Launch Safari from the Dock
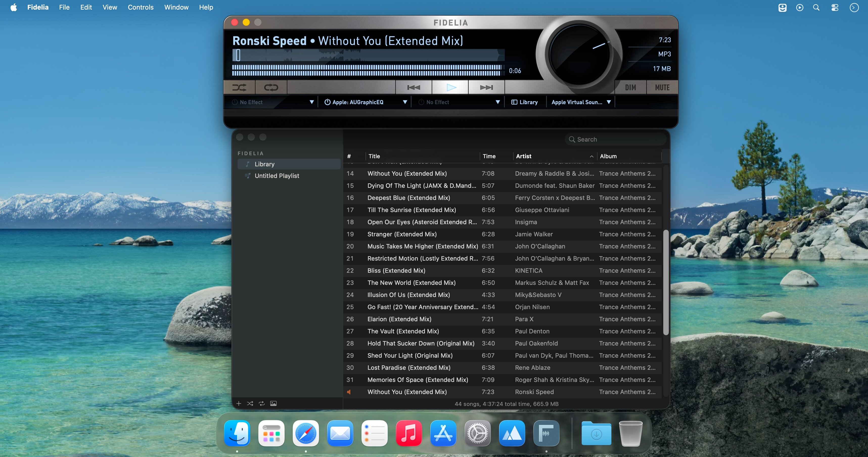The image size is (868, 457). click(306, 433)
